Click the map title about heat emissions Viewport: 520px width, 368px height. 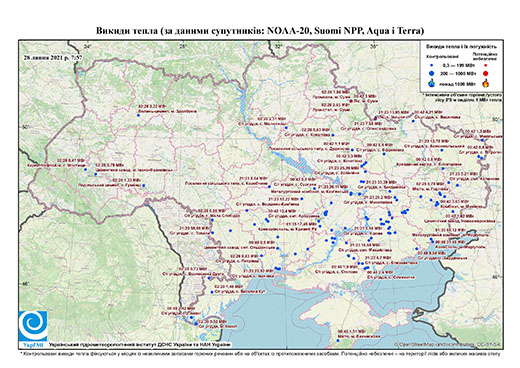click(260, 31)
